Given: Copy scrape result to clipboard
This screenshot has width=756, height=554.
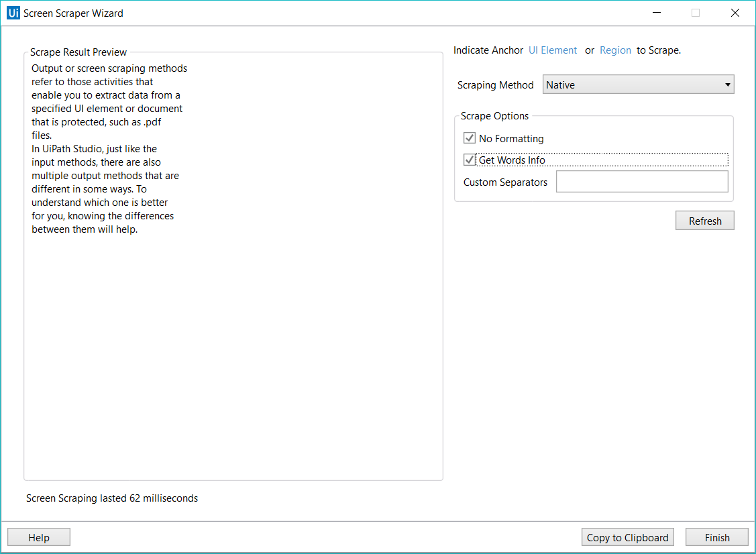Looking at the screenshot, I should pos(627,537).
